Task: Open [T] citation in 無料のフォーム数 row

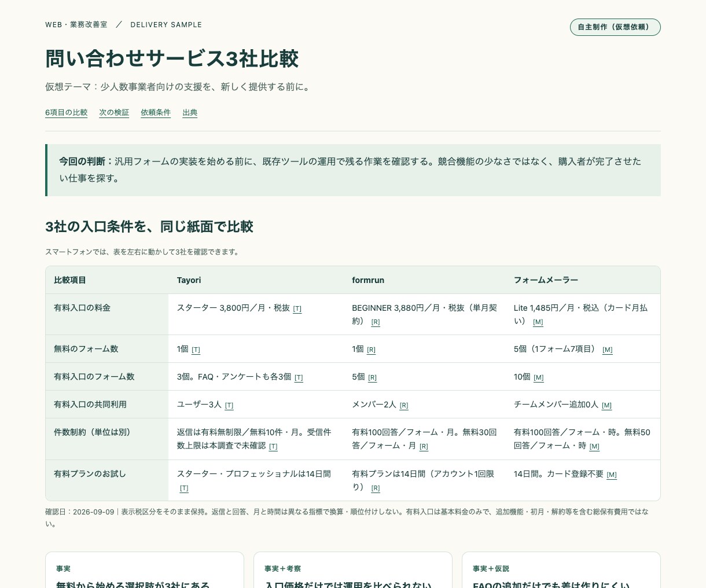Action: tap(196, 350)
